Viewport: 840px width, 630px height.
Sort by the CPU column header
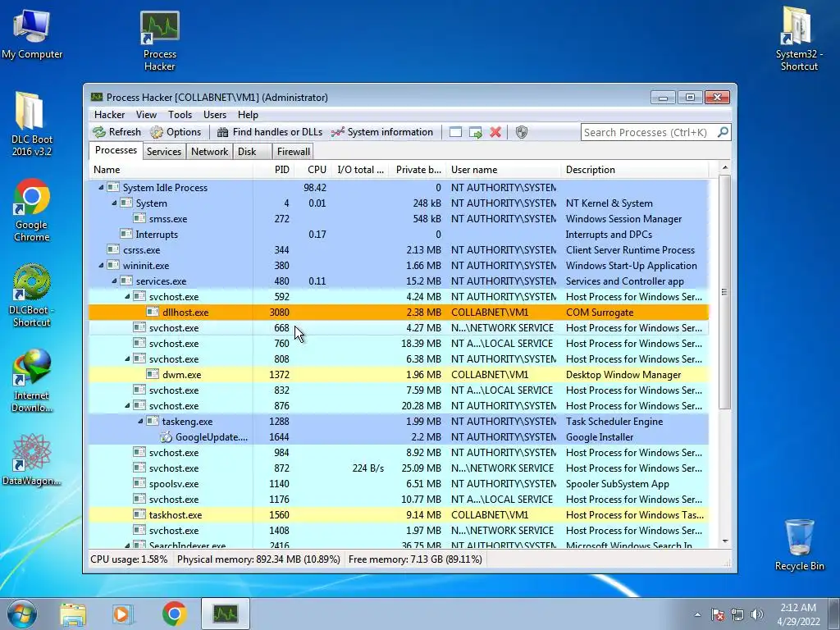click(313, 170)
